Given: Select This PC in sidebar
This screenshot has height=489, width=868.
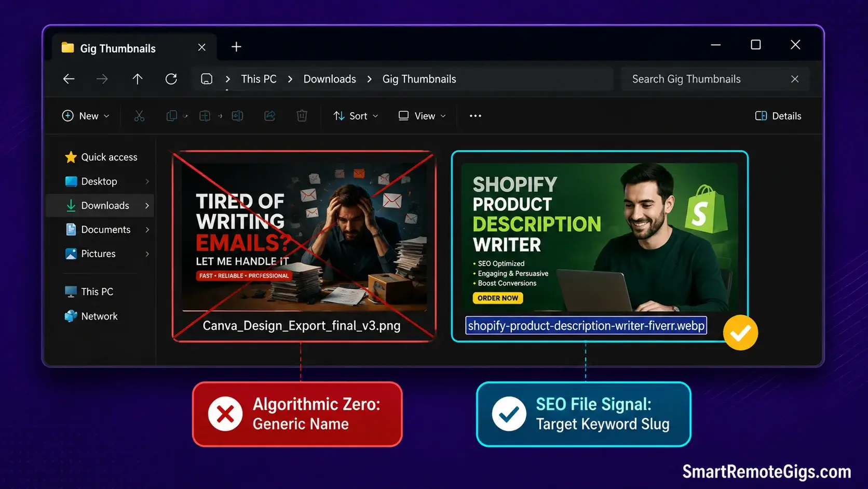Looking at the screenshot, I should point(89,292).
